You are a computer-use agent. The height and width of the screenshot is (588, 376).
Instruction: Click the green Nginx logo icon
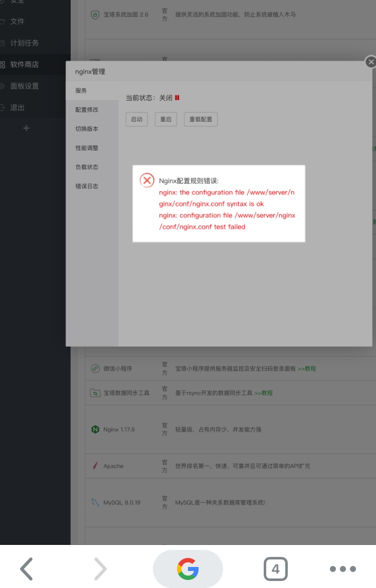[x=95, y=429]
